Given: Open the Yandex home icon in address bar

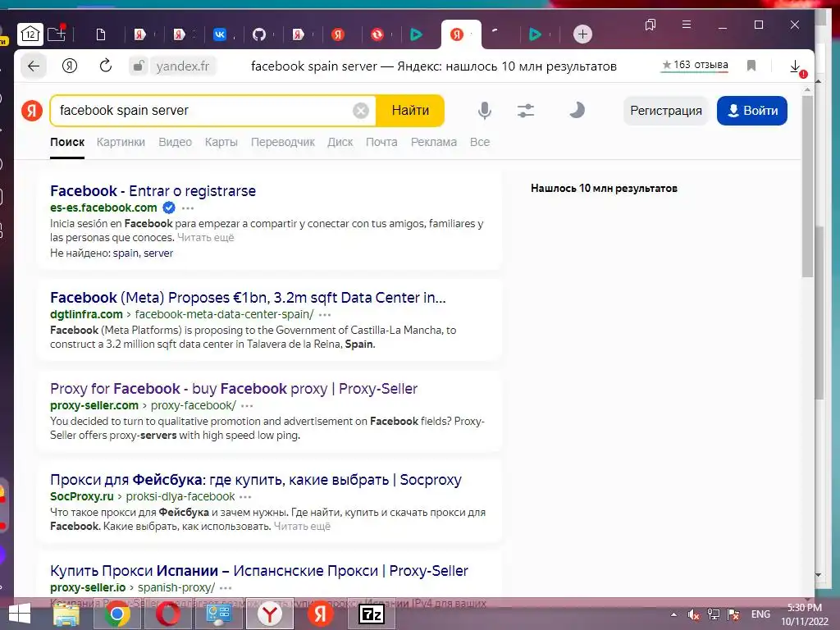Looking at the screenshot, I should [x=70, y=66].
